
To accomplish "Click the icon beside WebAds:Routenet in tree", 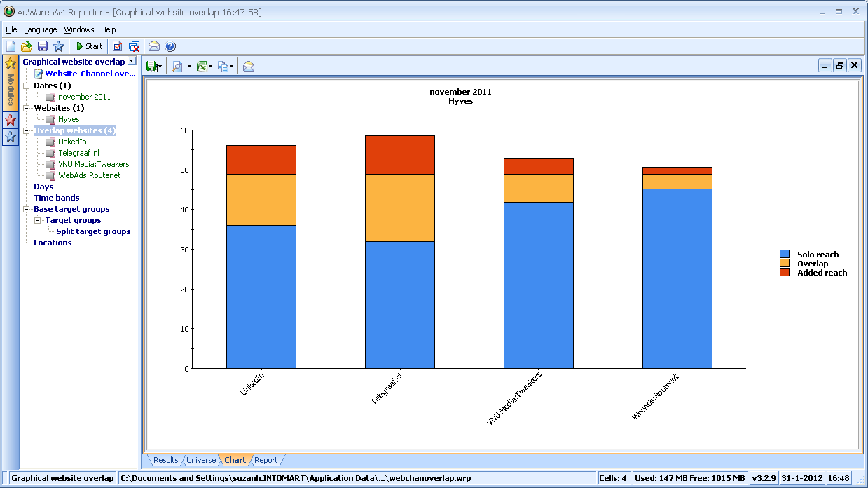I will point(50,175).
